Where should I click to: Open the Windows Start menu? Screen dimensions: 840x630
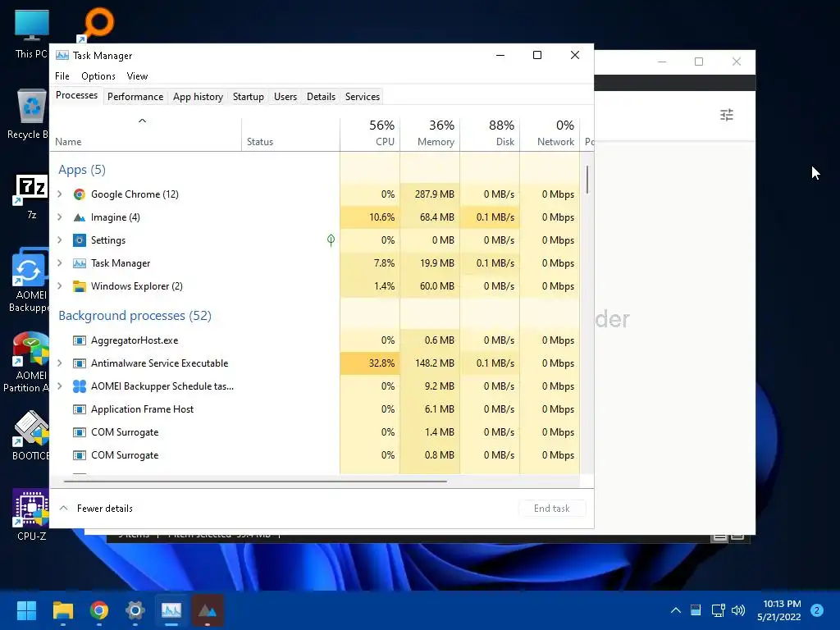click(26, 610)
